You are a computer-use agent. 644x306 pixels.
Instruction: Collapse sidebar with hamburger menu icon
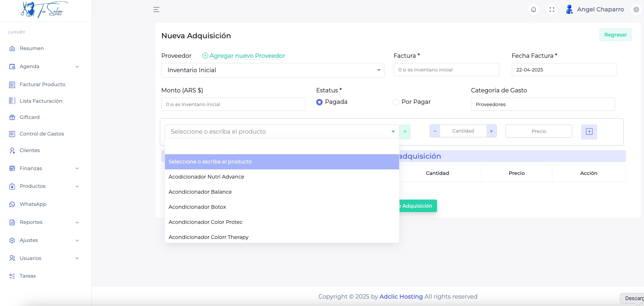pyautogui.click(x=156, y=10)
